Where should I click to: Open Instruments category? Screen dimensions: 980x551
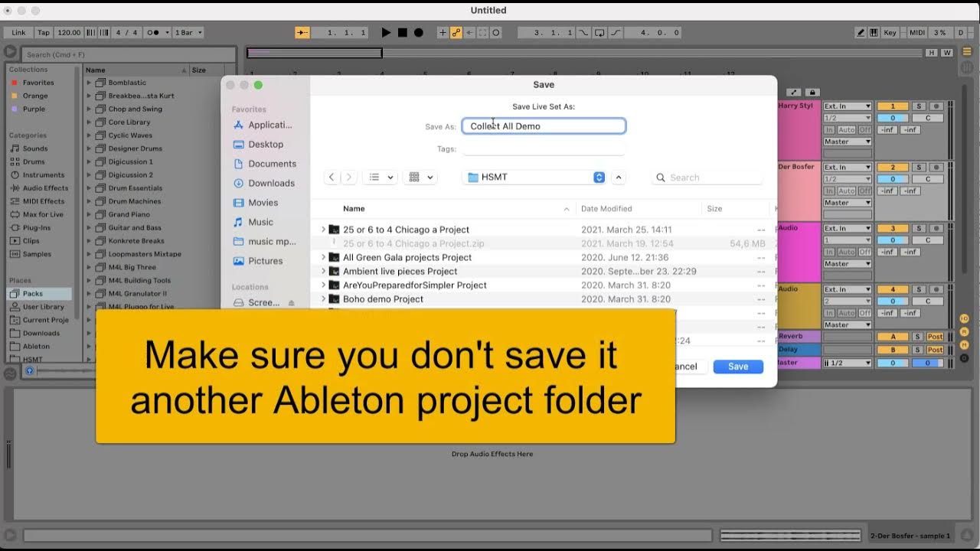[44, 174]
